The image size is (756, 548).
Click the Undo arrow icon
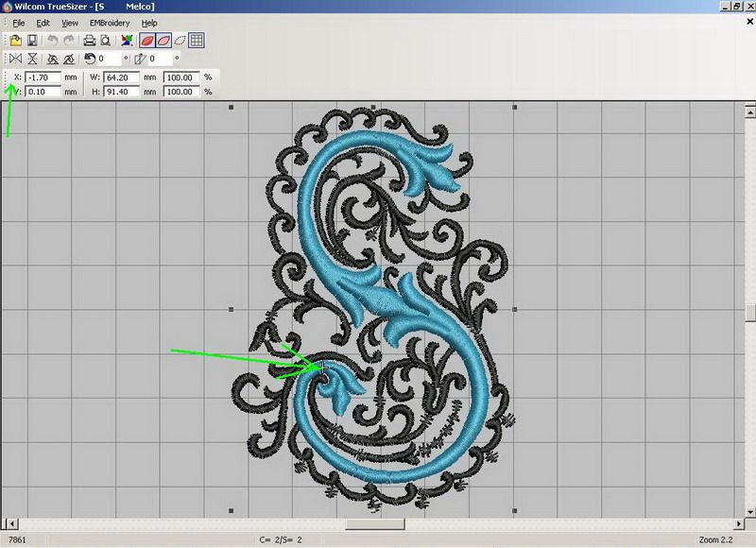[53, 41]
